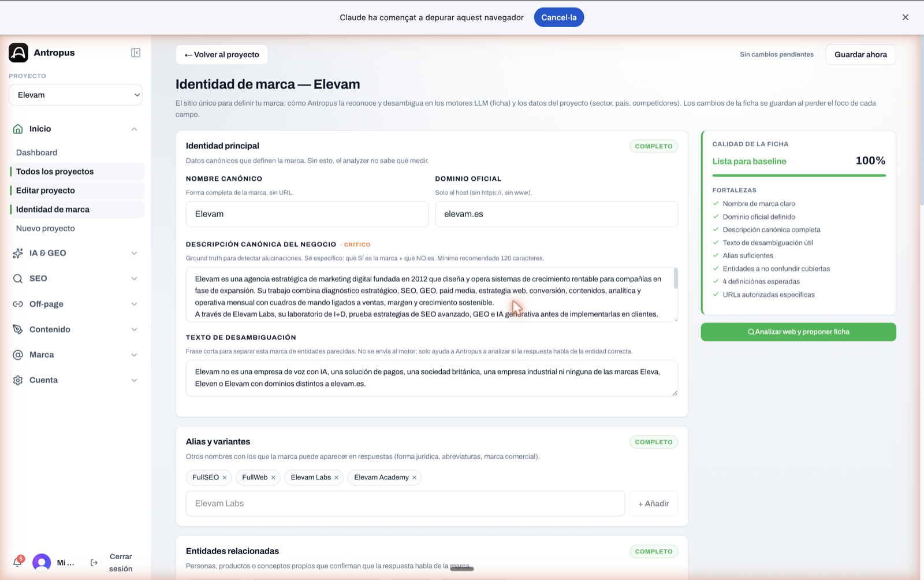The image size is (924, 580).
Task: Click Volver al proyecto button
Action: tap(222, 54)
